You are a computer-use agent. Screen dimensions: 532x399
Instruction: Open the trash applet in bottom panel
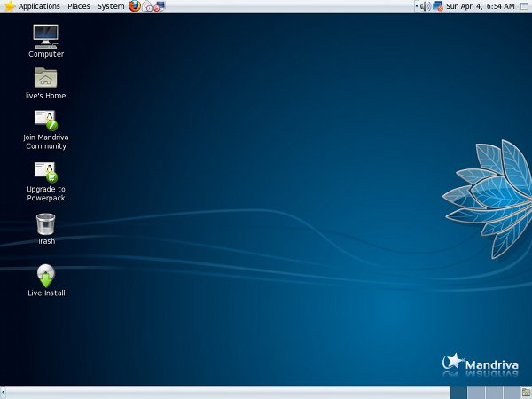coord(526,393)
